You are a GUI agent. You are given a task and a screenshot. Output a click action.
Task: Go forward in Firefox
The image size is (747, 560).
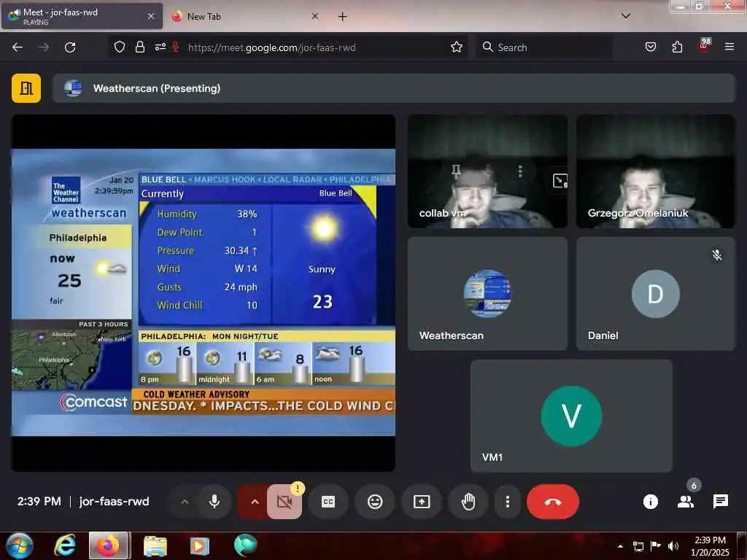pyautogui.click(x=44, y=47)
